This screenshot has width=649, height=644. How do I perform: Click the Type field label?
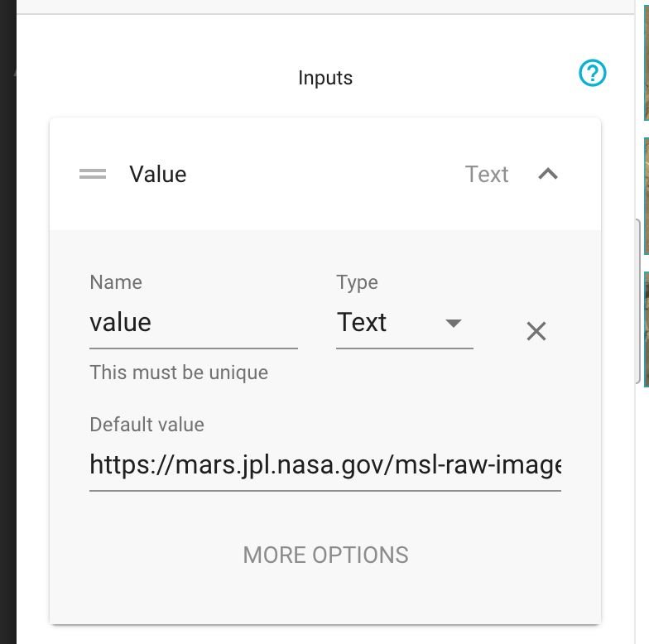point(357,282)
